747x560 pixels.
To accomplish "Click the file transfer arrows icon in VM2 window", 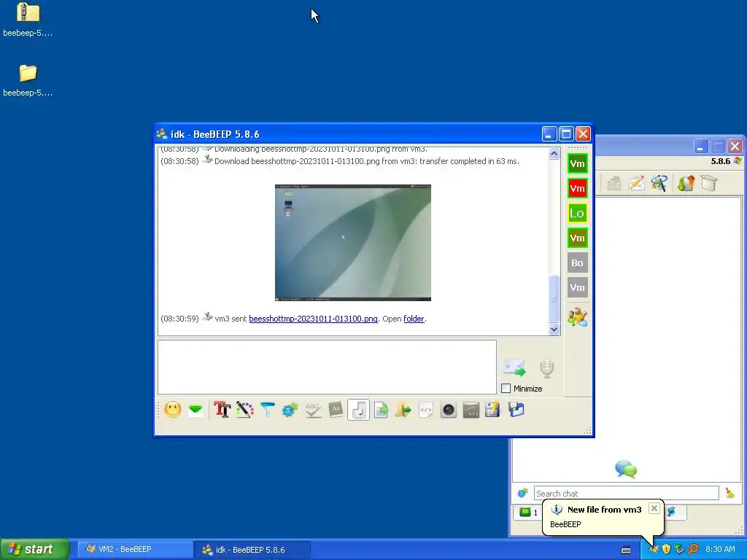I will 686,183.
